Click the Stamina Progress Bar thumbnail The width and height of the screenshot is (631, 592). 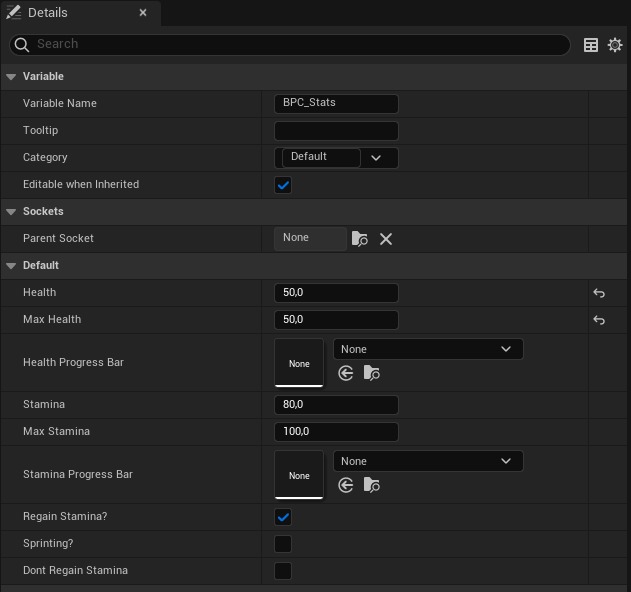click(x=299, y=474)
